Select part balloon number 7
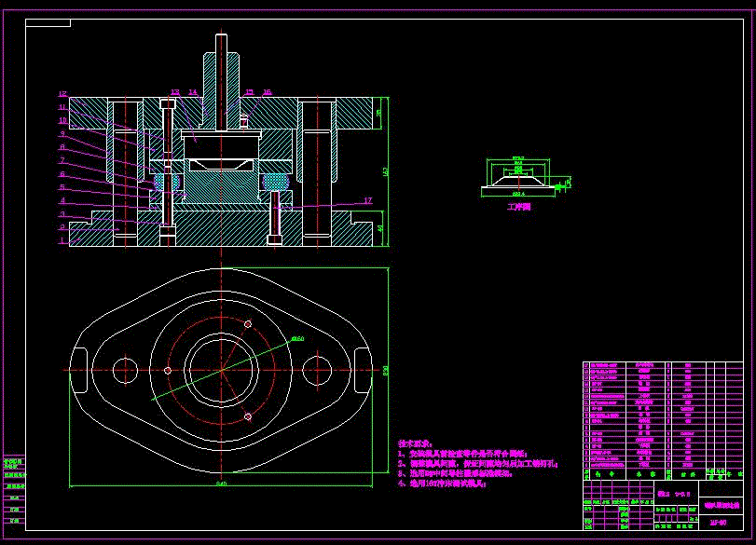Screen dimensions: 756x545 (62, 160)
